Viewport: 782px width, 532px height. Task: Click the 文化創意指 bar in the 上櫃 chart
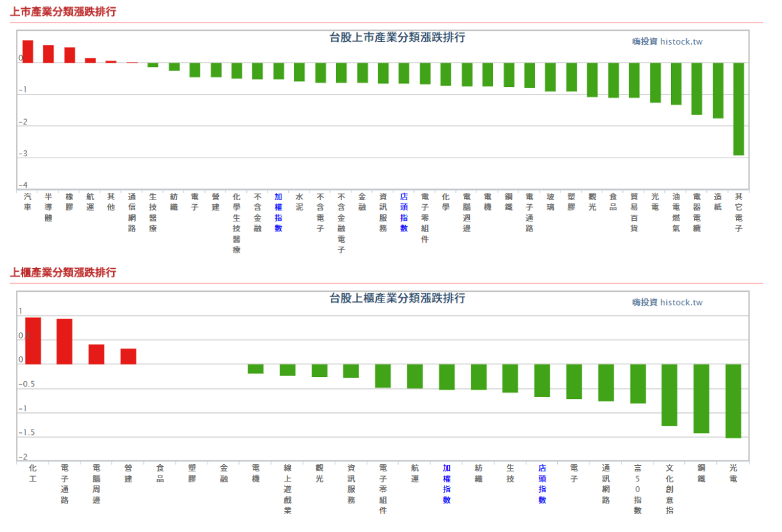pos(669,395)
